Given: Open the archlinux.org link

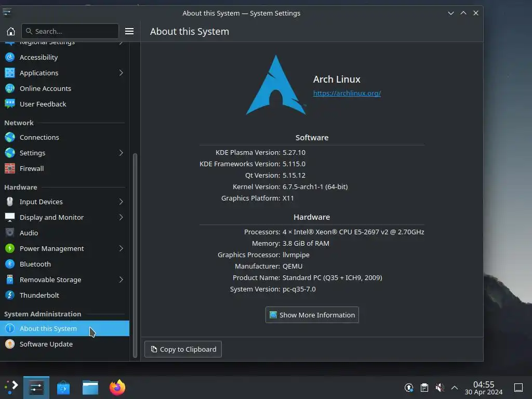Looking at the screenshot, I should 347,94.
